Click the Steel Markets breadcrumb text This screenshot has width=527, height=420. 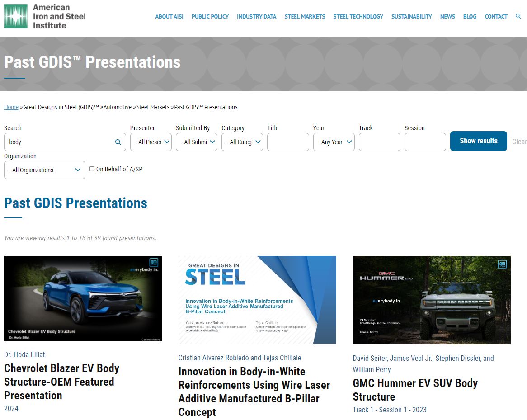tap(153, 107)
